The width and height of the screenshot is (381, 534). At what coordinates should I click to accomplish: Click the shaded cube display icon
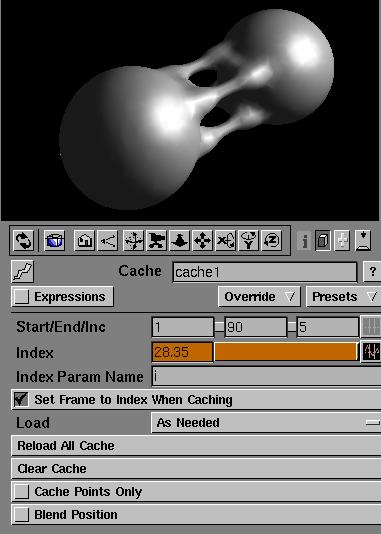322,241
